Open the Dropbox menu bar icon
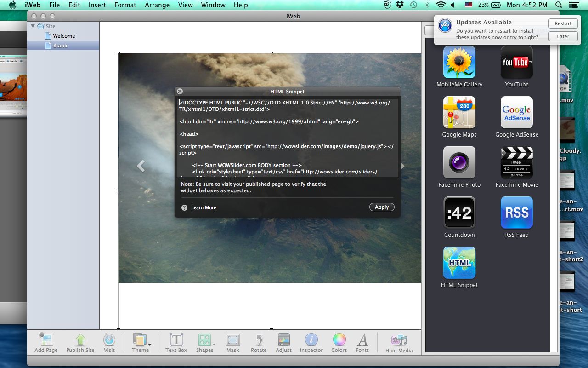Image resolution: width=588 pixels, height=368 pixels. click(x=400, y=5)
